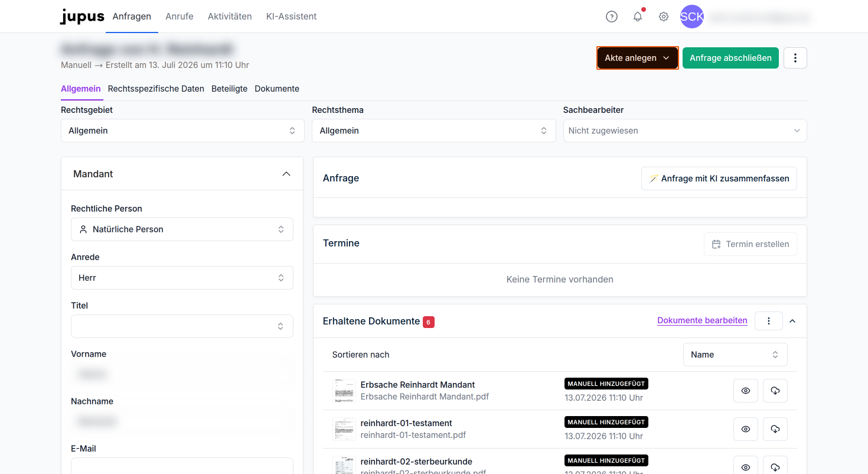The width and height of the screenshot is (868, 474).
Task: Click the Dokumente bearbeiten link
Action: point(702,320)
